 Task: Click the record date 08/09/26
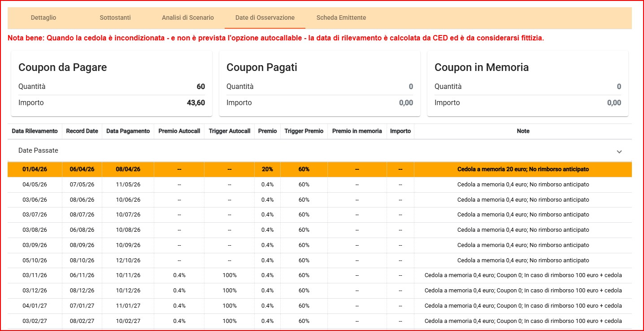(82, 245)
